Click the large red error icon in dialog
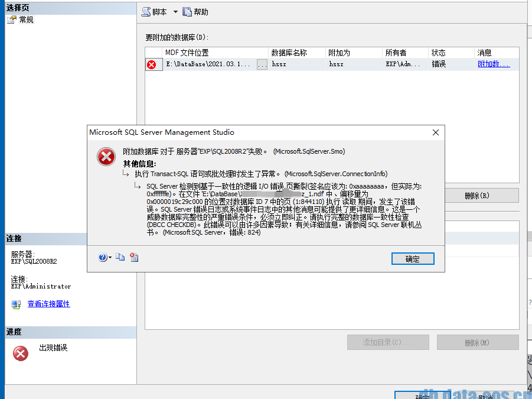The image size is (532, 399). 106,157
